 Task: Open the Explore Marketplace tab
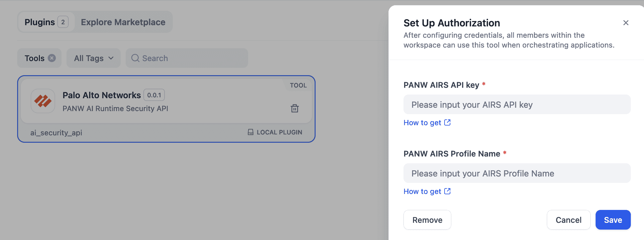[x=123, y=22]
